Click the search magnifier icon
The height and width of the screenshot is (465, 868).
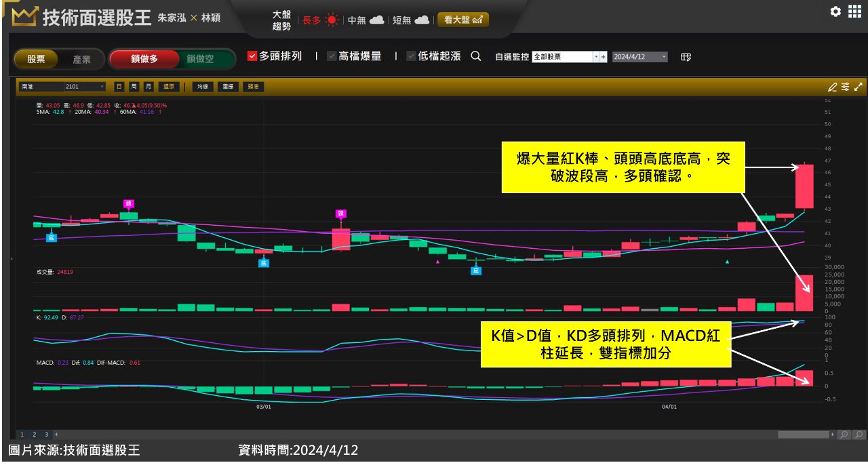(476, 57)
